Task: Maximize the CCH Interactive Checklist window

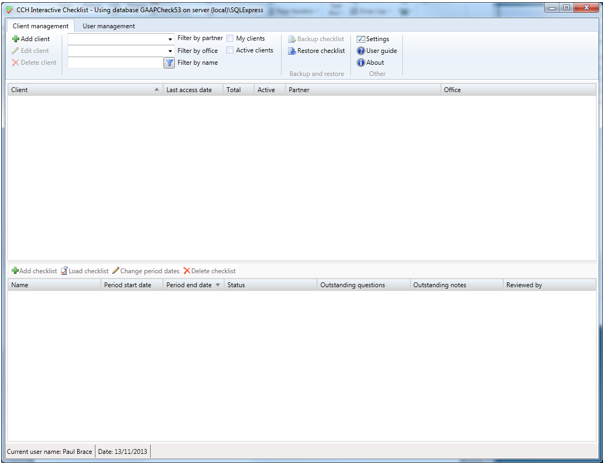Action: pyautogui.click(x=566, y=8)
